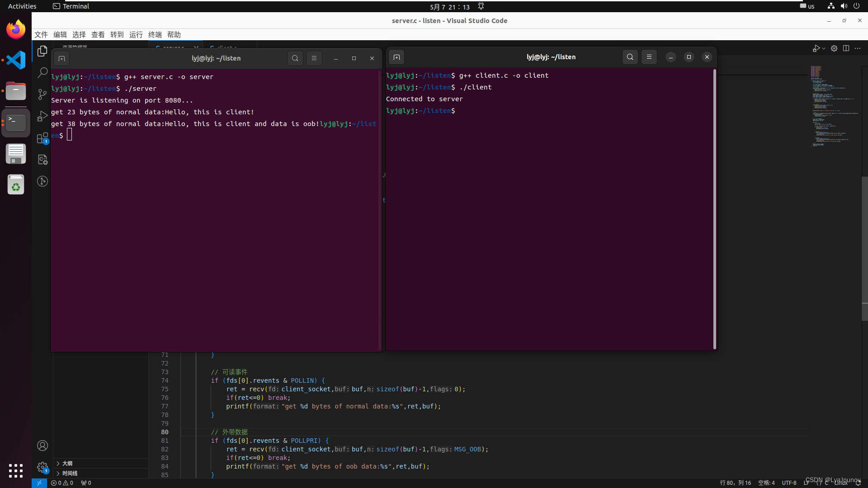This screenshot has height=488, width=868.
Task: Open the run button dropdown arrow
Action: [x=824, y=48]
